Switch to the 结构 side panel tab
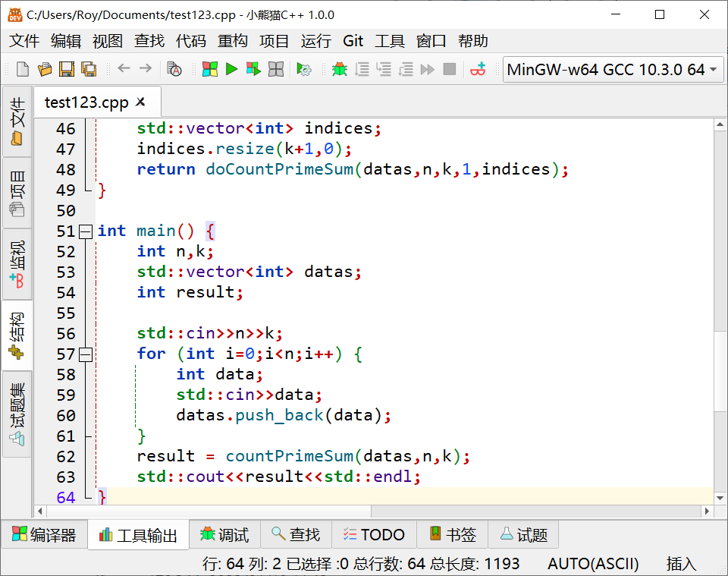Viewport: 728px width, 576px height. (x=17, y=335)
